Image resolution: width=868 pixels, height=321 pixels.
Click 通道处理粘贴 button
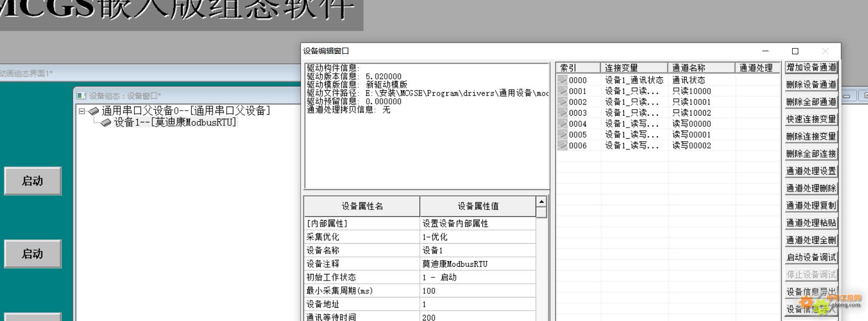pyautogui.click(x=811, y=223)
